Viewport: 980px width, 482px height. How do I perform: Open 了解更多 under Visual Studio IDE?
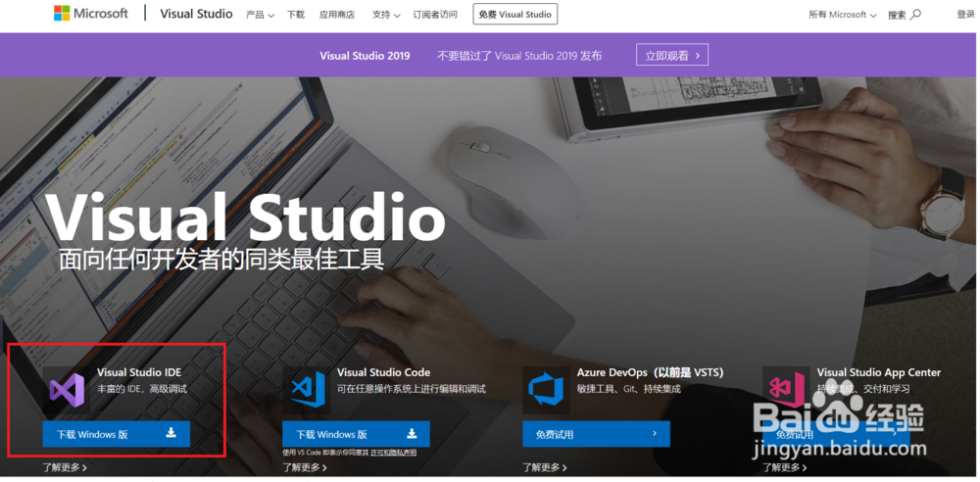65,467
